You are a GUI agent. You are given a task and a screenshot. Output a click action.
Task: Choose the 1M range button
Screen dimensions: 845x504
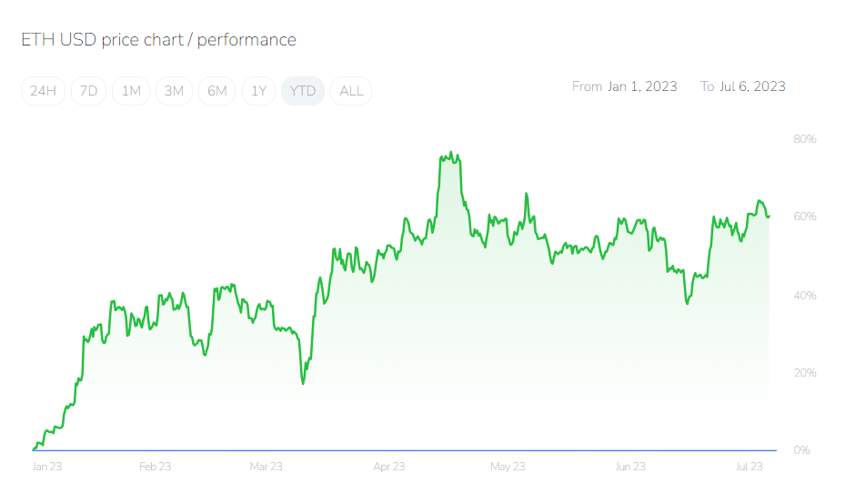click(x=131, y=91)
